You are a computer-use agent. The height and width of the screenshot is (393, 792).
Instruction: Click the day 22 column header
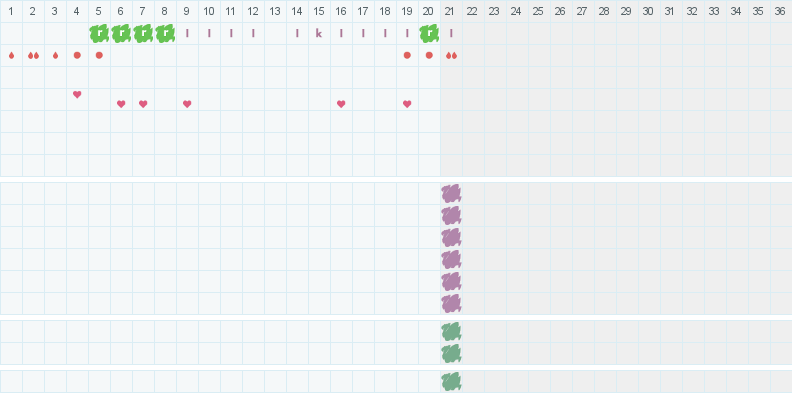click(x=472, y=11)
